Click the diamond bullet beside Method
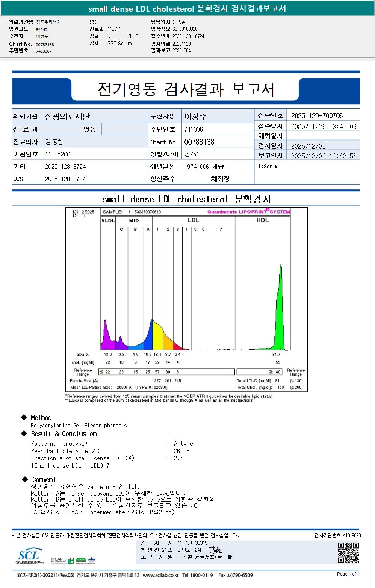 click(24, 417)
